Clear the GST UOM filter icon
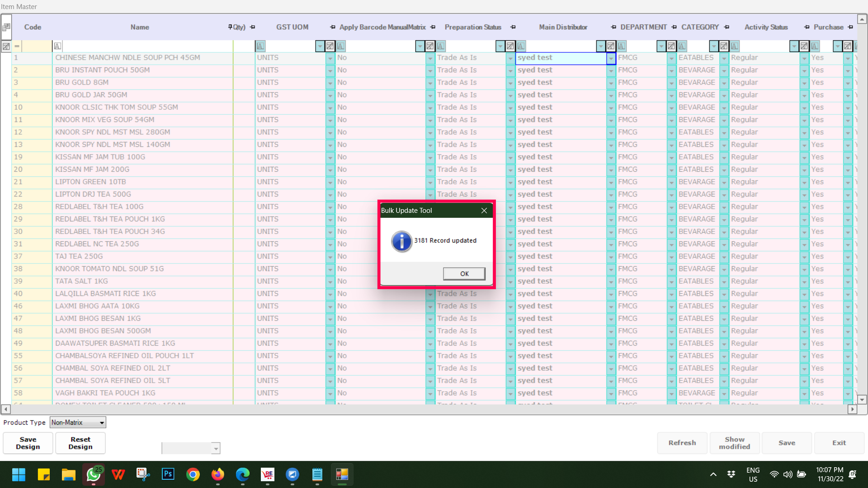868x488 pixels. (330, 46)
